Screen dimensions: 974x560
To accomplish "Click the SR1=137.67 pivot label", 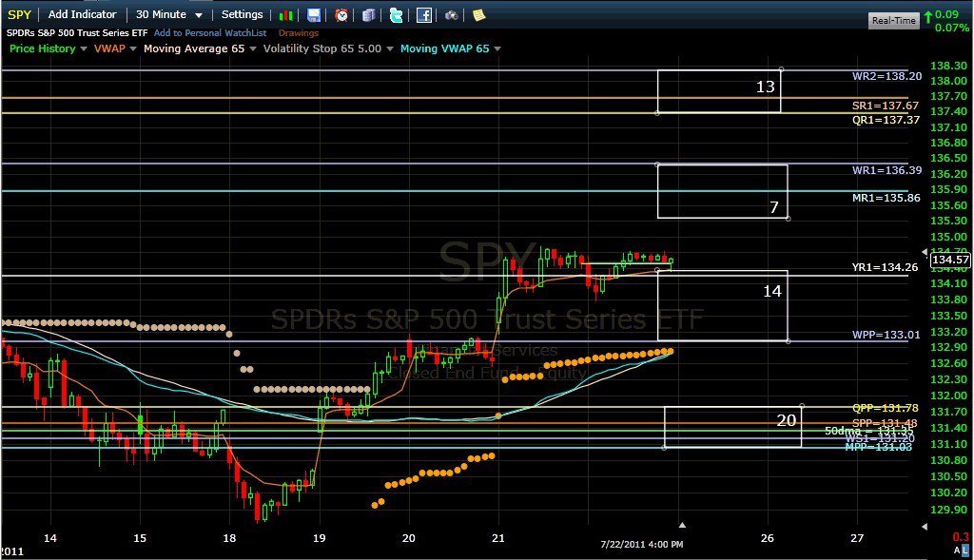I will point(886,106).
